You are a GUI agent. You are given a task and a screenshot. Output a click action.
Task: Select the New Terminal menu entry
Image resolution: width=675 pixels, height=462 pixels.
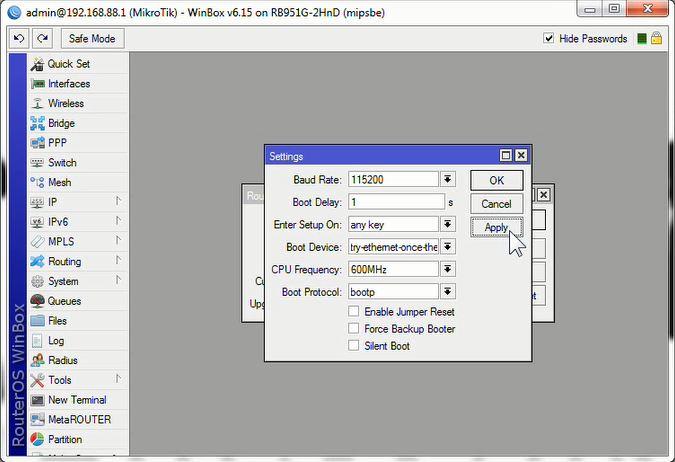78,400
